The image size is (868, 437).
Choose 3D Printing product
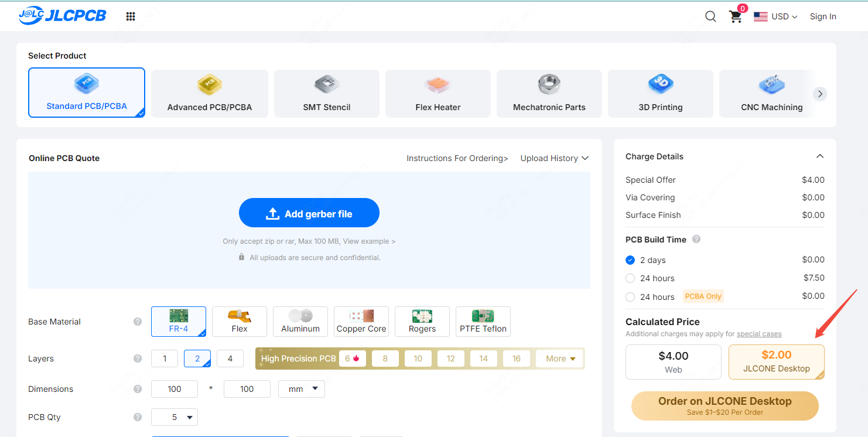click(x=661, y=94)
